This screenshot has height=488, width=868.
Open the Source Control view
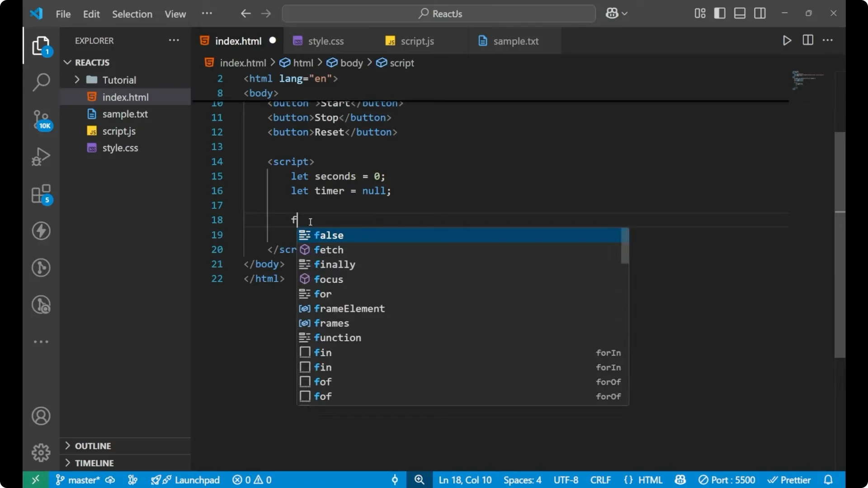(41, 120)
